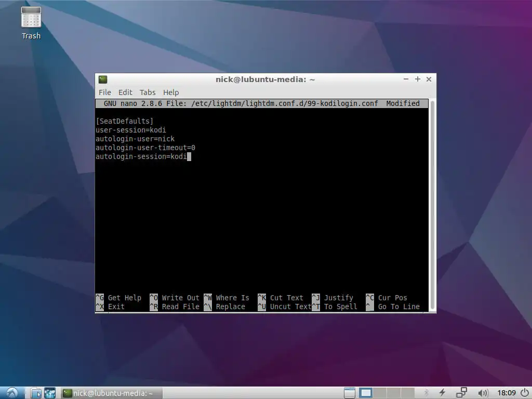Click the power manager lightning icon
The height and width of the screenshot is (399, 532).
click(443, 393)
